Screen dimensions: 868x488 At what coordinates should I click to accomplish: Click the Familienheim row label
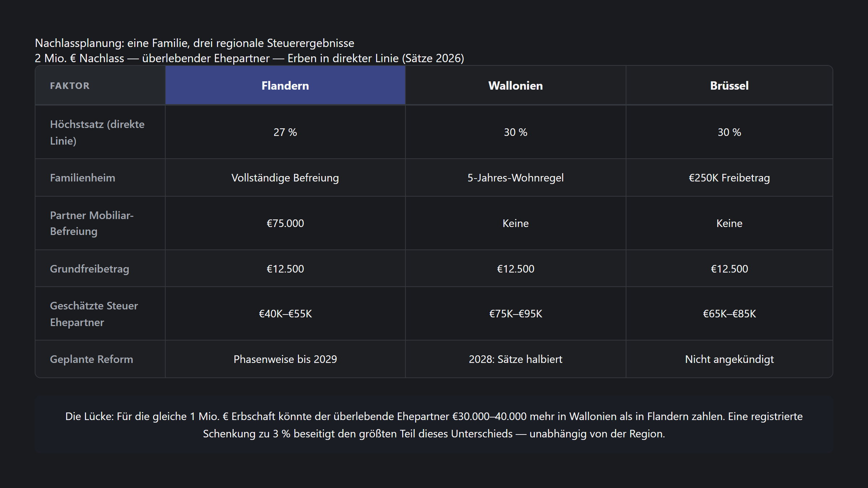pyautogui.click(x=82, y=178)
